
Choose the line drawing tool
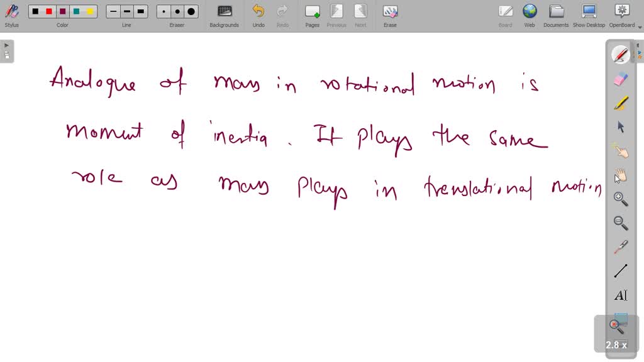pyautogui.click(x=620, y=270)
